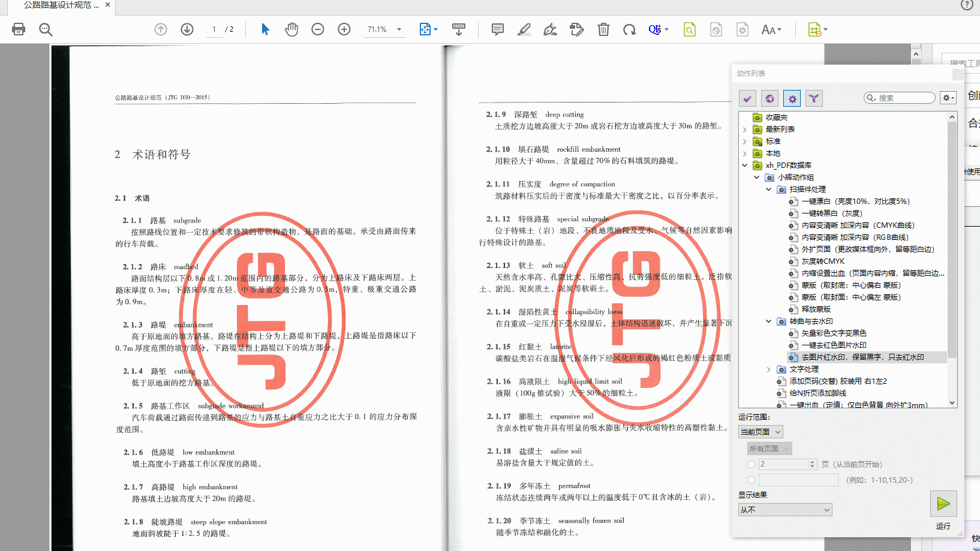The image size is (980, 551).
Task: Click the page number field showing 1
Action: (214, 29)
